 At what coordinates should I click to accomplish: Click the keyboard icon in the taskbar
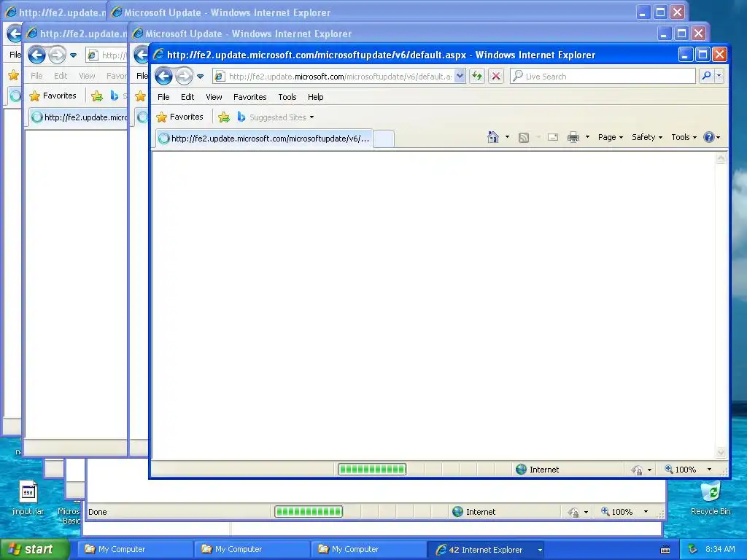665,550
